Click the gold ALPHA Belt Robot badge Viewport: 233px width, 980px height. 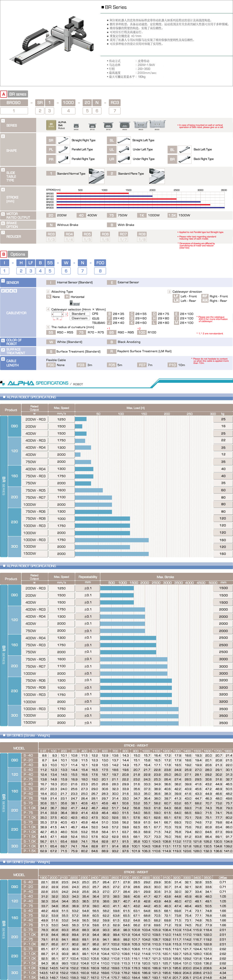click(x=51, y=125)
